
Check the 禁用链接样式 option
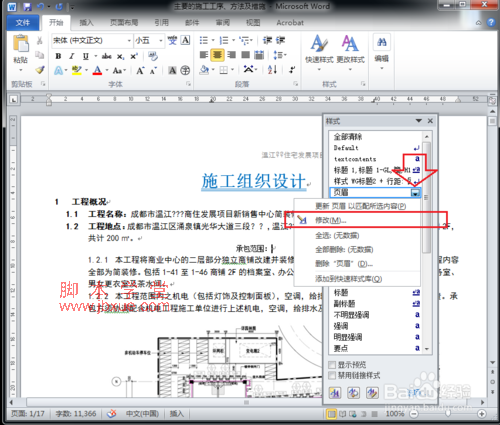tap(332, 376)
